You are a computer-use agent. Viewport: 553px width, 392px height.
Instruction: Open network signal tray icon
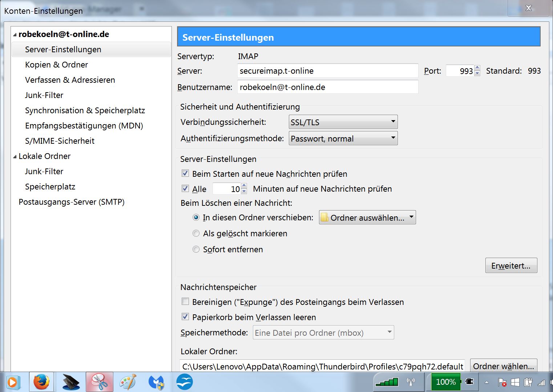tap(541, 382)
